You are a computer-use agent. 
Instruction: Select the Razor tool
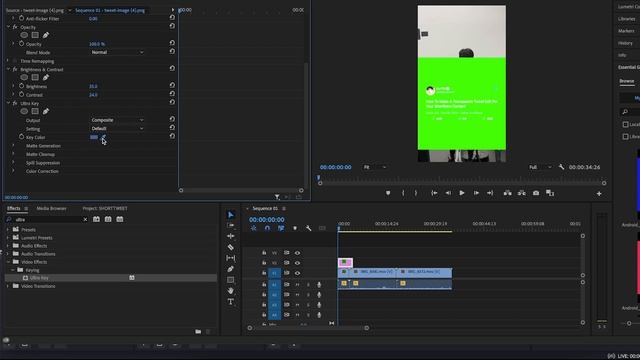tap(231, 247)
